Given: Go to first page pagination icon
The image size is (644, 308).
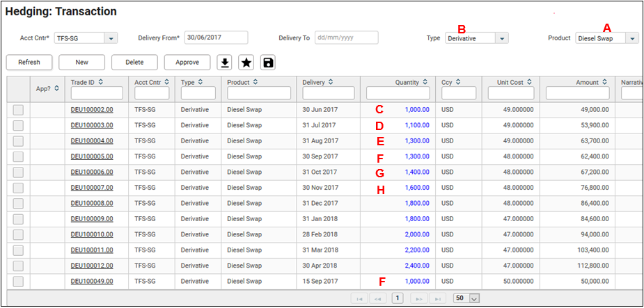Looking at the screenshot, I should coord(360,298).
